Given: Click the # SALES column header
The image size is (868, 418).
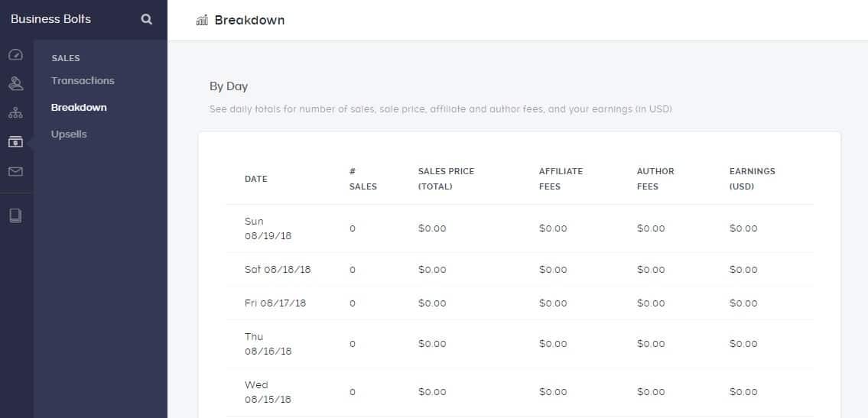Looking at the screenshot, I should coord(362,179).
